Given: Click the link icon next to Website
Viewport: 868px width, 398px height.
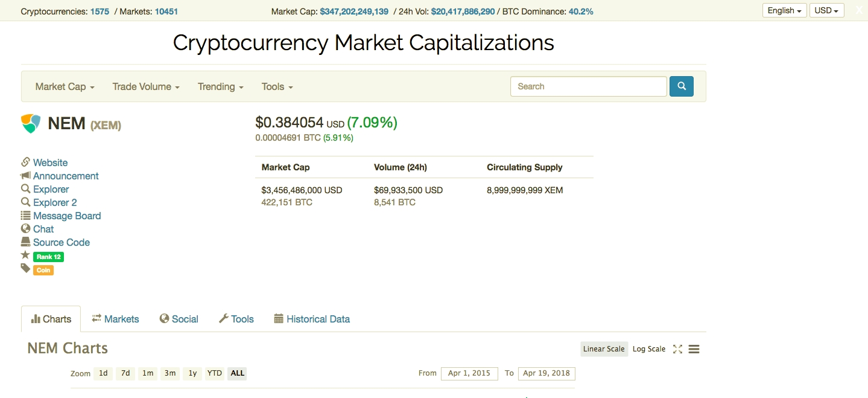Looking at the screenshot, I should click(x=25, y=162).
